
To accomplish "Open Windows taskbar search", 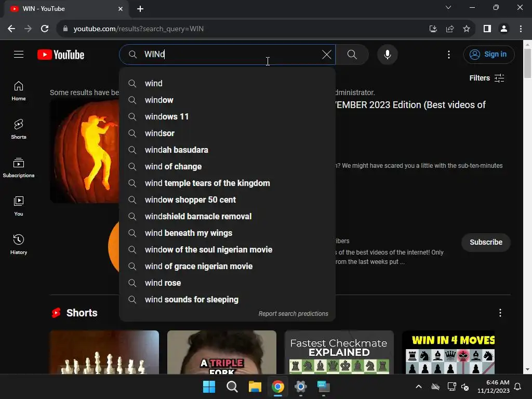I will [232, 387].
